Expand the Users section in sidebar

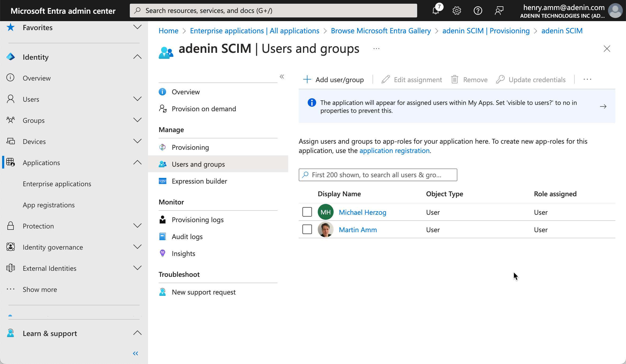137,99
